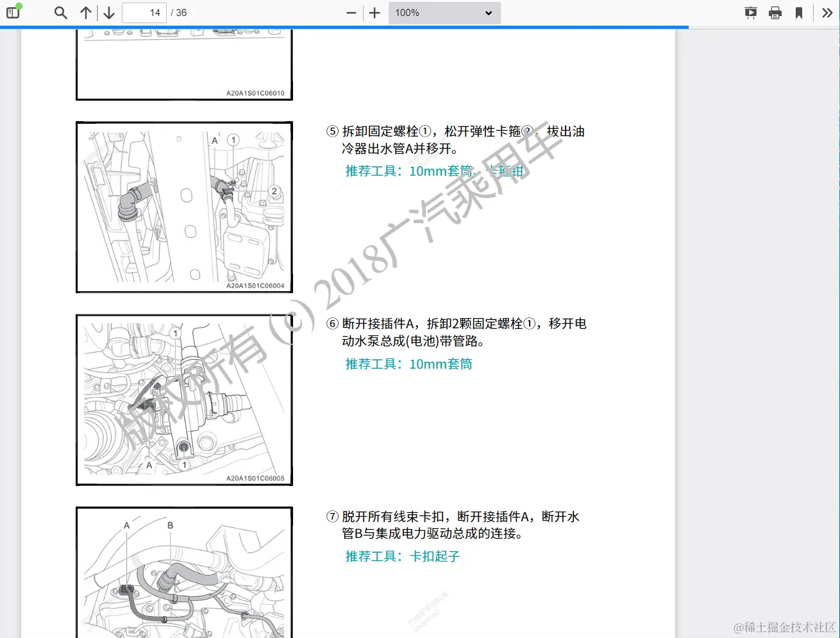Image resolution: width=840 pixels, height=638 pixels.
Task: Zoom in with the plus button
Action: [x=375, y=13]
